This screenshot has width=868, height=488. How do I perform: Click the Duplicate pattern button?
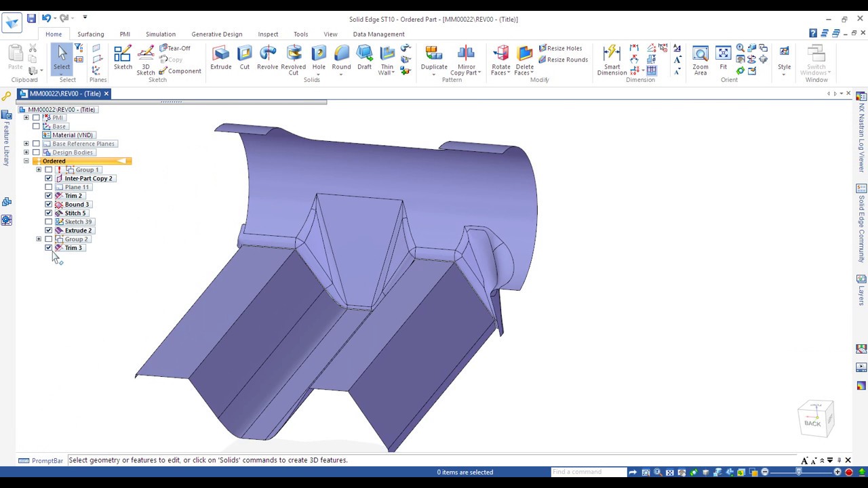pyautogui.click(x=434, y=58)
